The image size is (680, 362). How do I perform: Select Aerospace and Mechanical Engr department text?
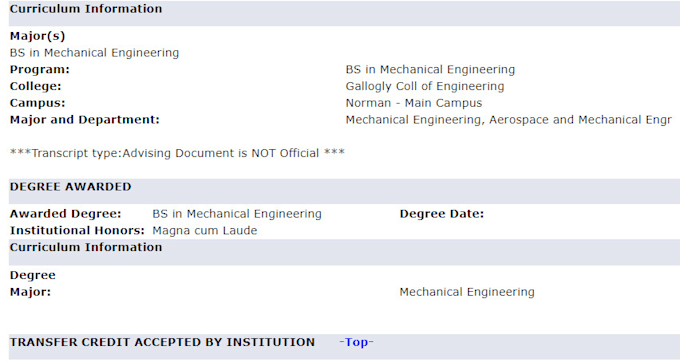580,120
